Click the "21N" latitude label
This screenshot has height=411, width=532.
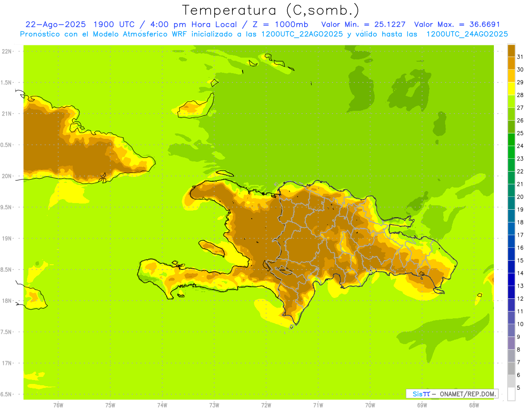coord(6,114)
